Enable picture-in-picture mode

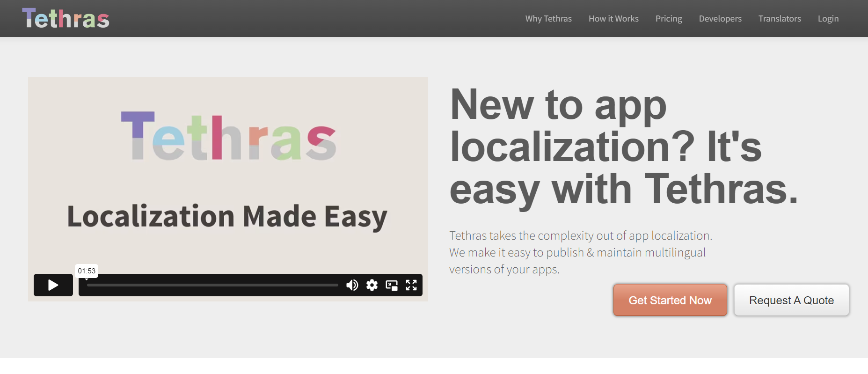point(392,285)
